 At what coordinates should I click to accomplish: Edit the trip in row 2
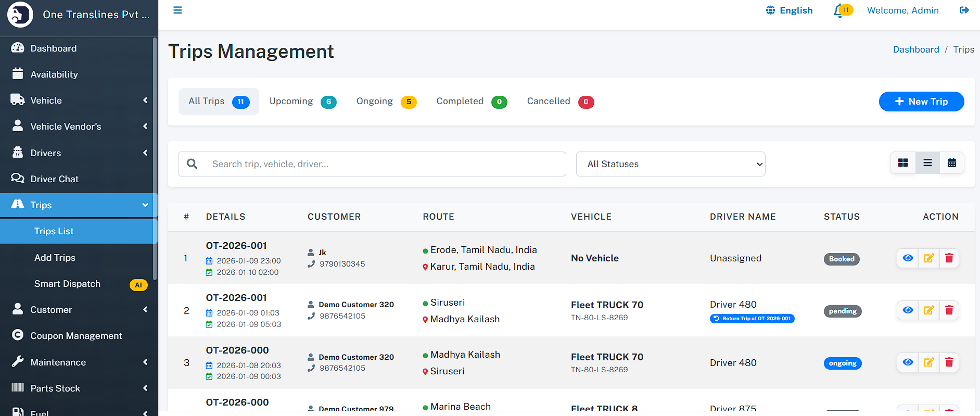click(x=928, y=310)
